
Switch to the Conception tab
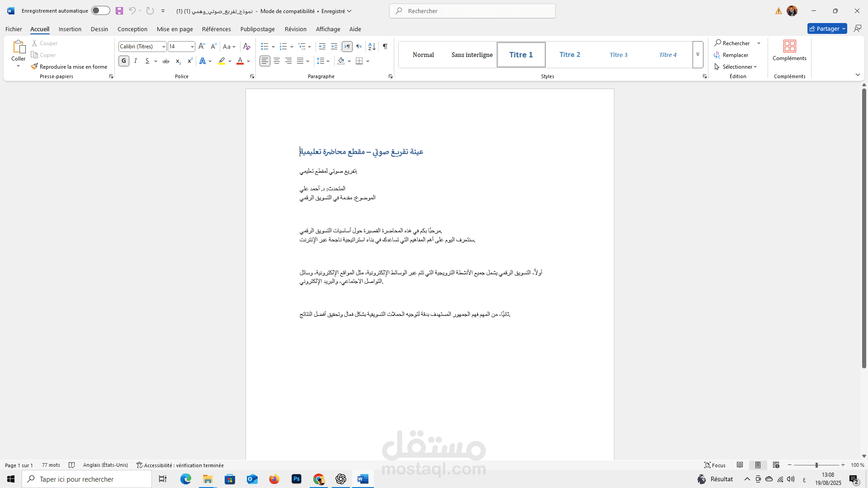(x=132, y=29)
